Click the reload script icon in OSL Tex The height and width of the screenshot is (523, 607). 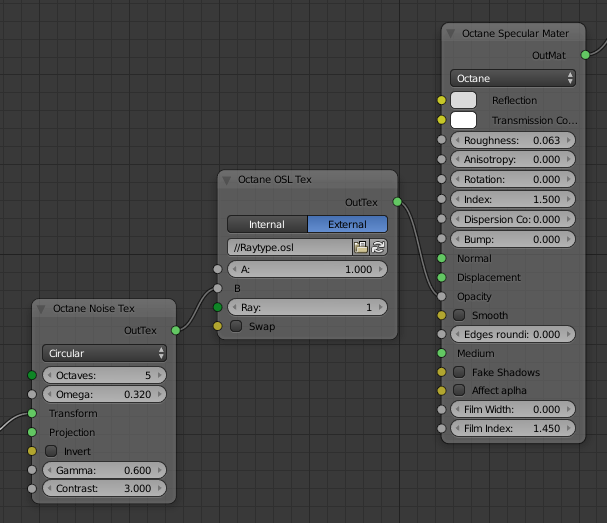(379, 247)
